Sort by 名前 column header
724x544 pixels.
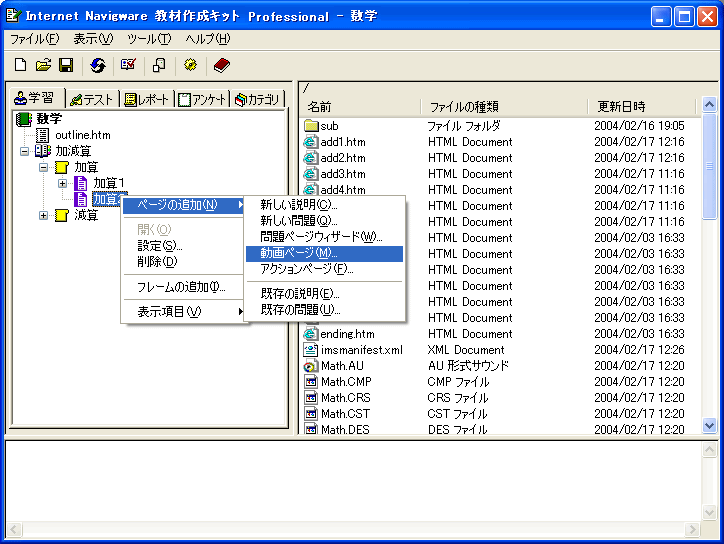point(361,107)
